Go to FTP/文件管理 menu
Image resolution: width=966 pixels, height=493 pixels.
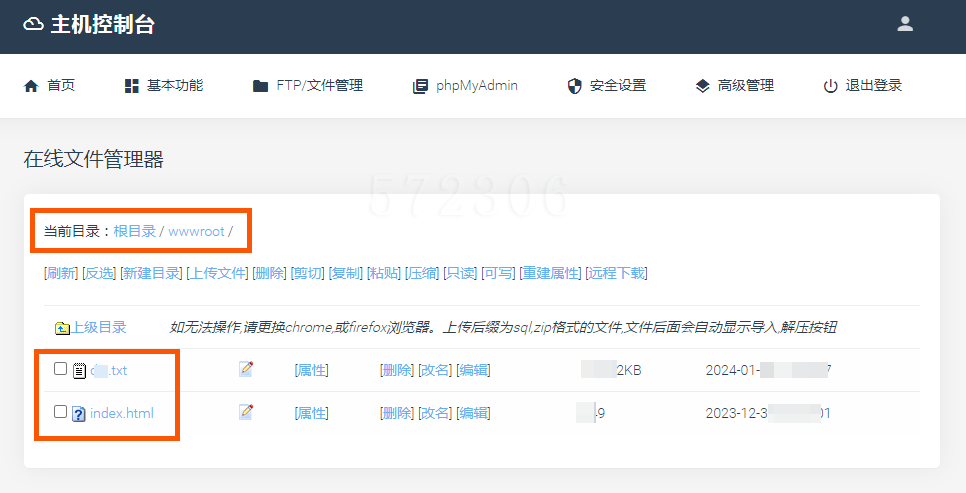[x=320, y=86]
